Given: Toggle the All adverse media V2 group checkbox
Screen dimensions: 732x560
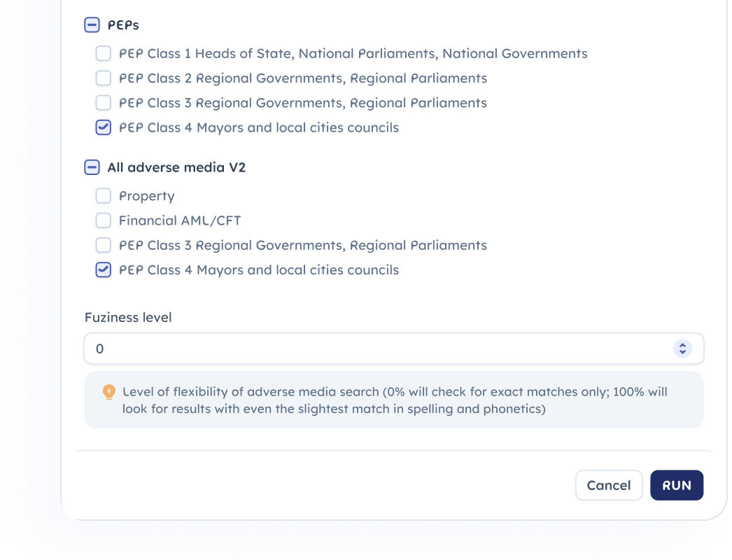Looking at the screenshot, I should pos(92,167).
